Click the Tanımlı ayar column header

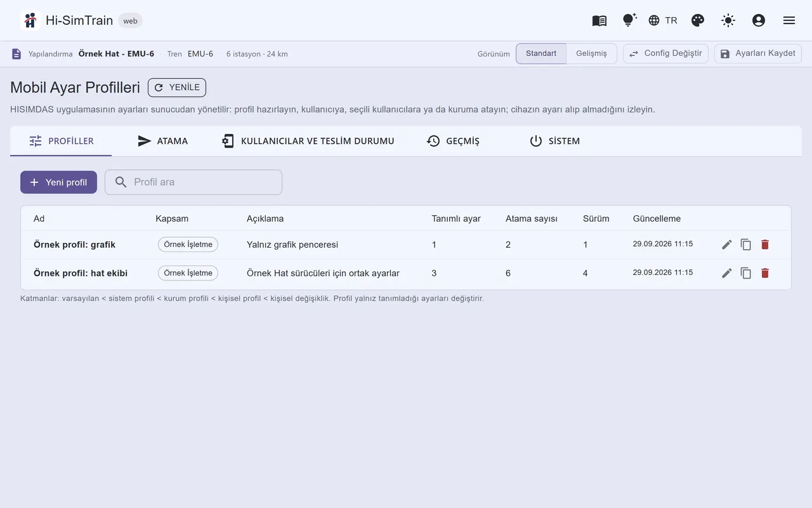click(456, 218)
